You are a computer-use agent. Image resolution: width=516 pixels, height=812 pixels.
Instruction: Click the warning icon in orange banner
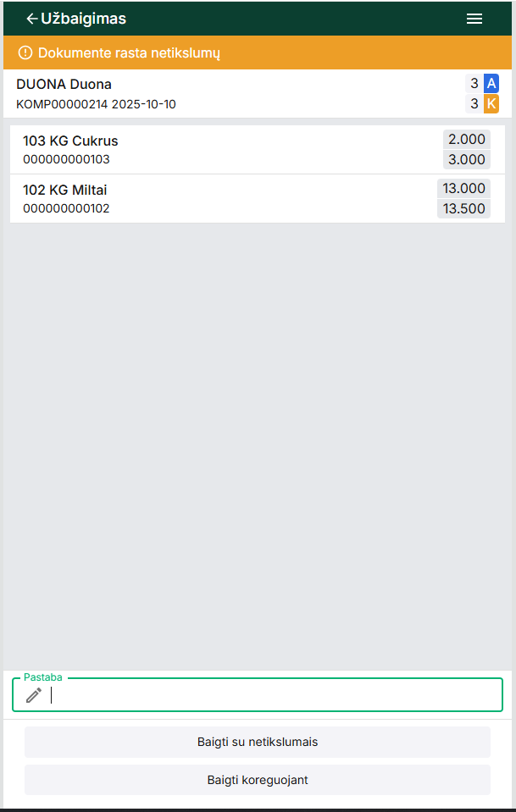pos(25,52)
